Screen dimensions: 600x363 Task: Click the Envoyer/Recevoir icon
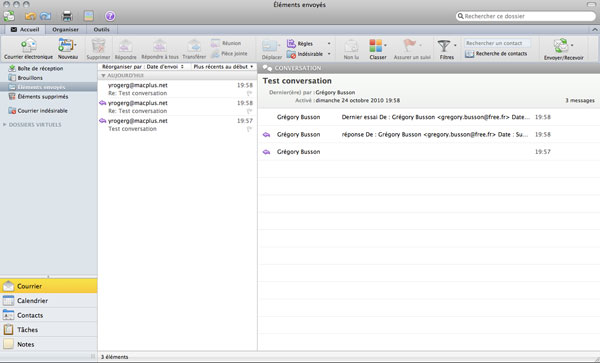point(561,46)
